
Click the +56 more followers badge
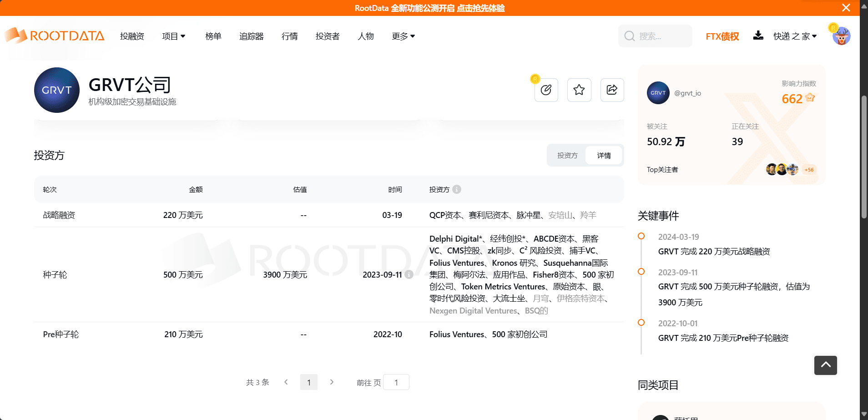click(809, 170)
